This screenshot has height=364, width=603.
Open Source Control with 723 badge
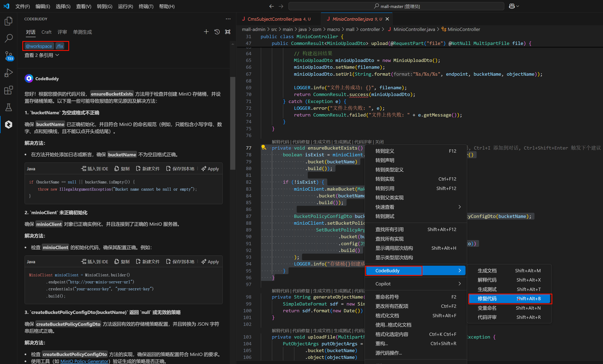[x=9, y=56]
